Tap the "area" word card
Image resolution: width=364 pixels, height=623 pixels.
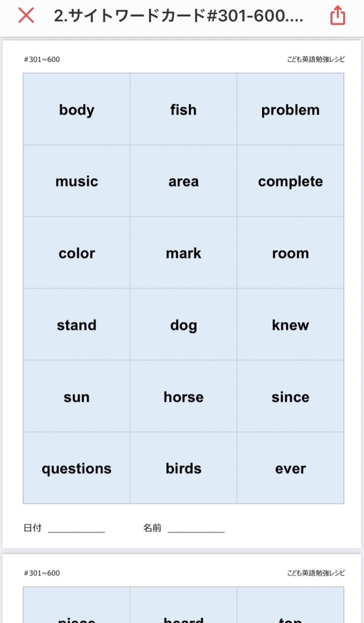(183, 181)
